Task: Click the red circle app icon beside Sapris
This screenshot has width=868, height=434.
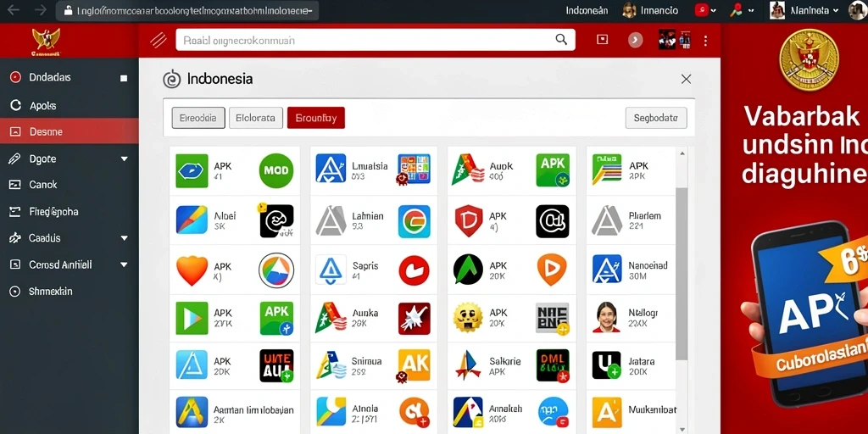Action: tap(414, 270)
